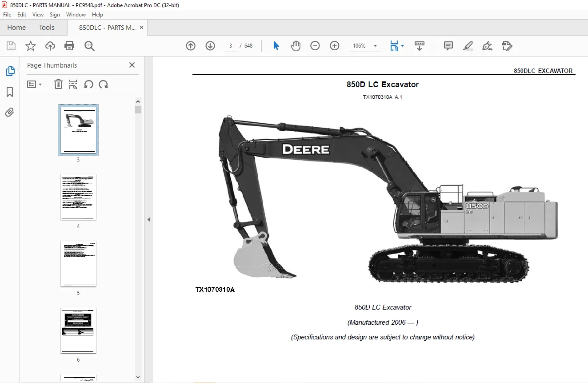Select the page 5 thumbnail
The image size is (588, 383).
click(x=78, y=263)
